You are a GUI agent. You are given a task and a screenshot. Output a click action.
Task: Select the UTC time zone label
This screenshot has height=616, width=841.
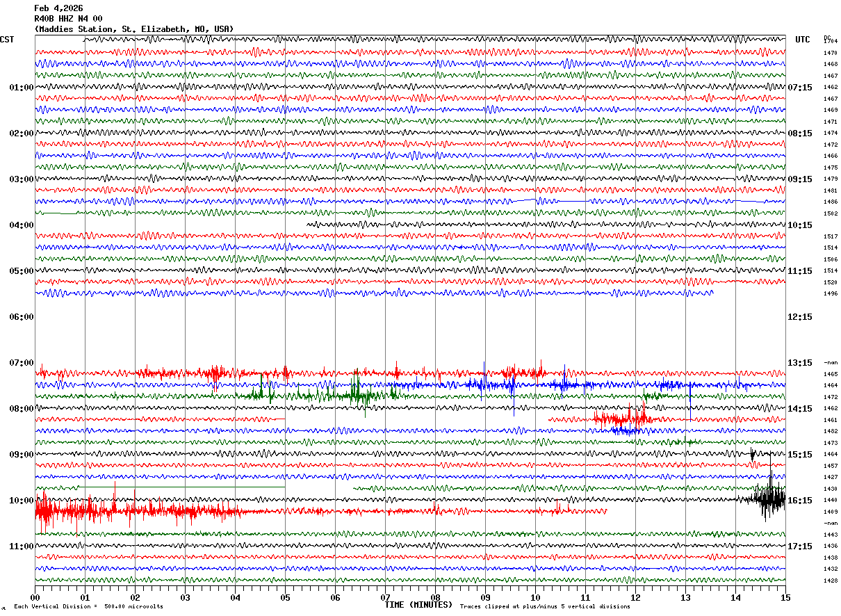[x=803, y=40]
